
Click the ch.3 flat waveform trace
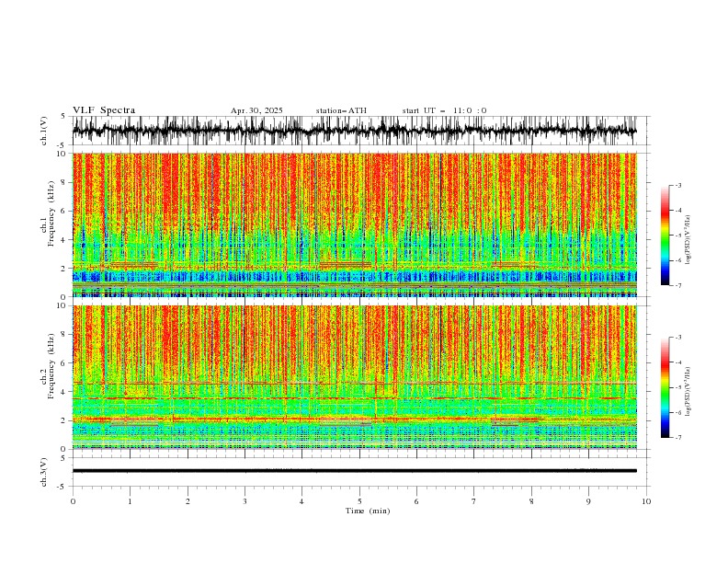pyautogui.click(x=355, y=471)
